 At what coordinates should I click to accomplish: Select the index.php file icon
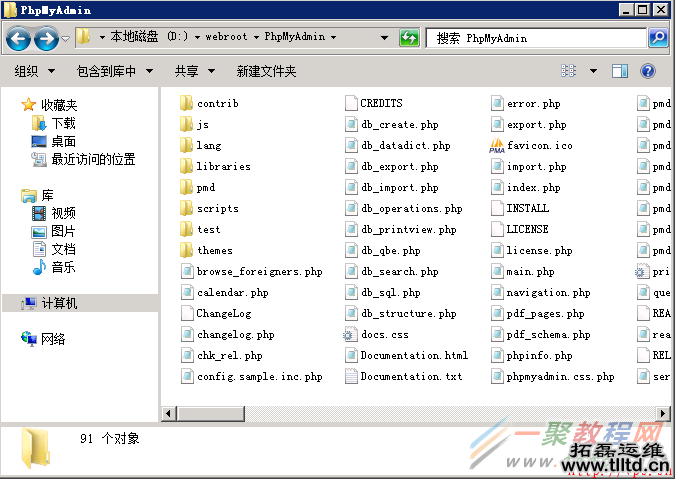pyautogui.click(x=497, y=187)
